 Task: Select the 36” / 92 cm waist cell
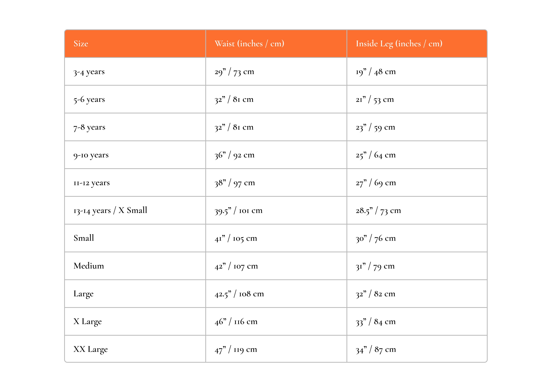276,155
